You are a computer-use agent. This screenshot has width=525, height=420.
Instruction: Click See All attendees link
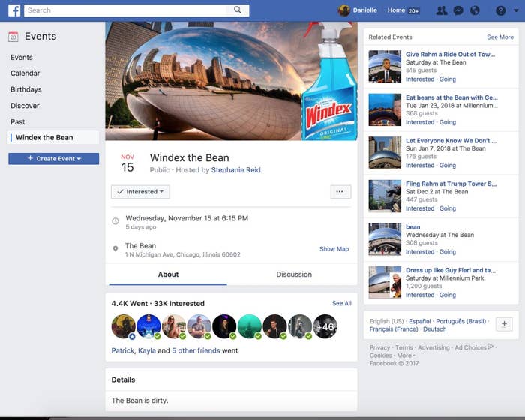pyautogui.click(x=341, y=303)
